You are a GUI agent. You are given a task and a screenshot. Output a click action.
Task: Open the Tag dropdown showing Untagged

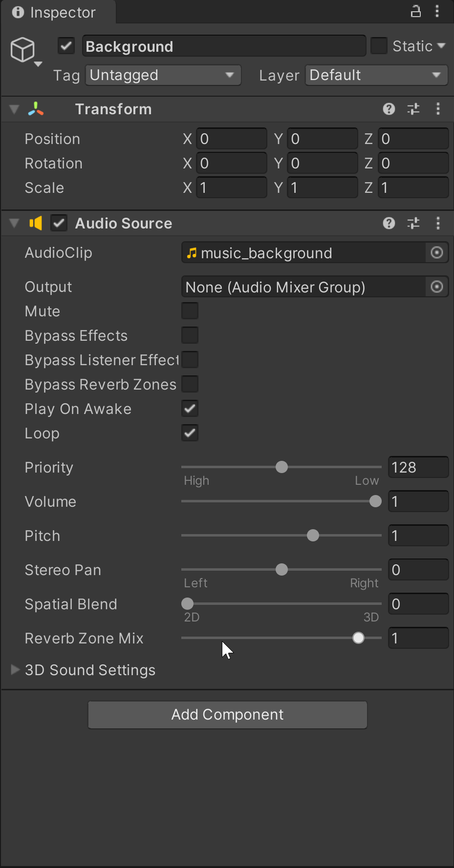[x=163, y=75]
